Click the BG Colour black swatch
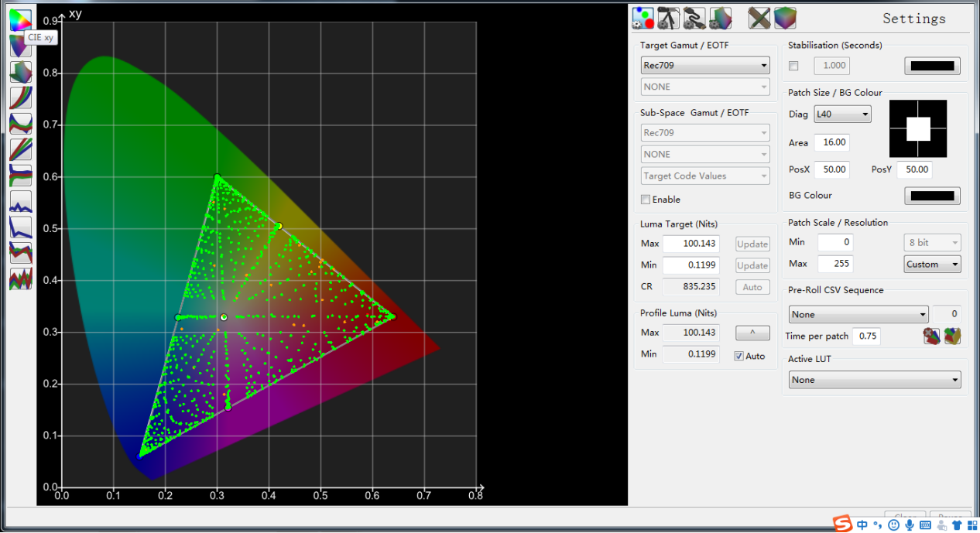 pyautogui.click(x=932, y=196)
